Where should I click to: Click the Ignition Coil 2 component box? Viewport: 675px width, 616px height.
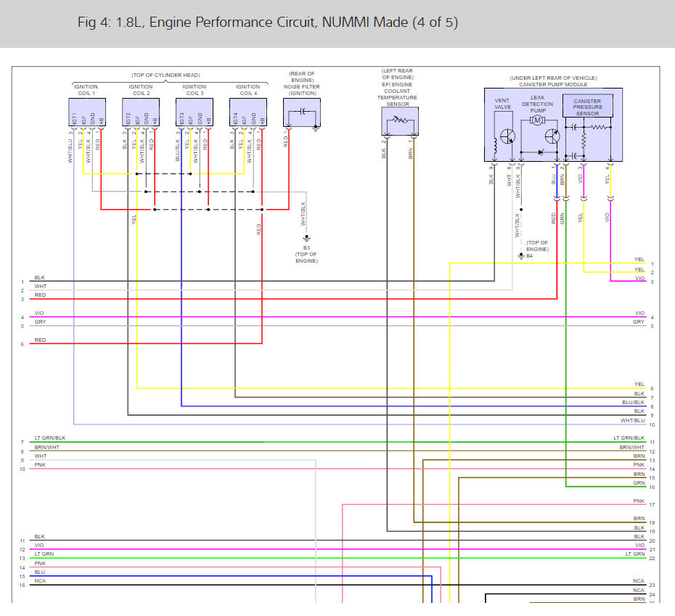(141, 112)
